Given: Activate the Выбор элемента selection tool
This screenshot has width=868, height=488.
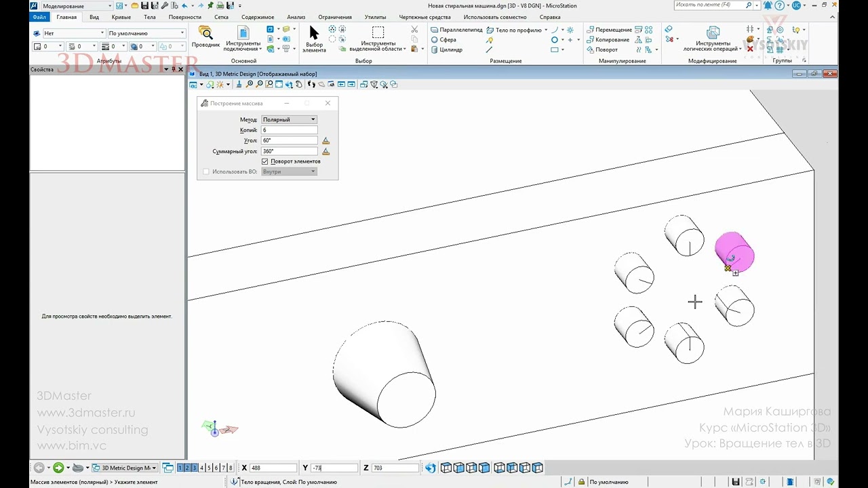Looking at the screenshot, I should click(314, 39).
